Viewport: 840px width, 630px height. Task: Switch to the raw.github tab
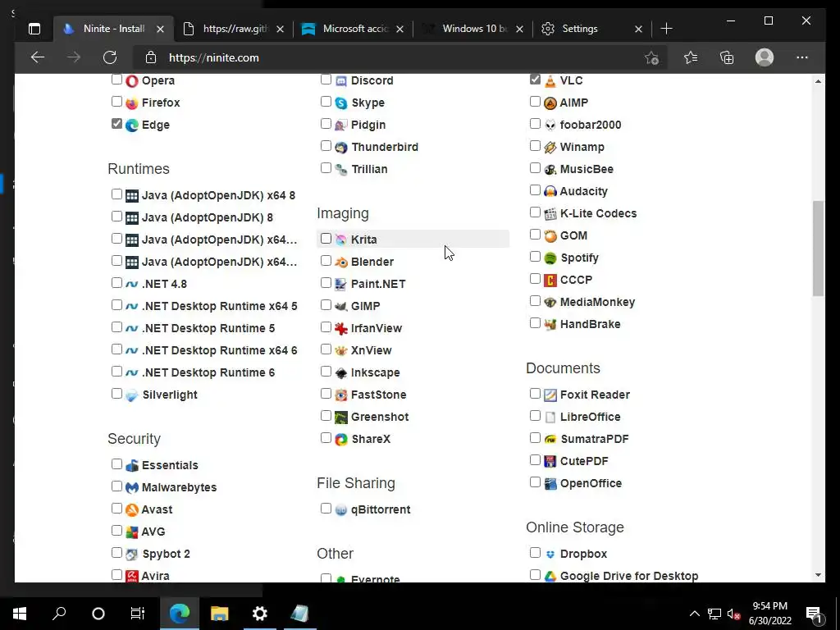tap(234, 29)
